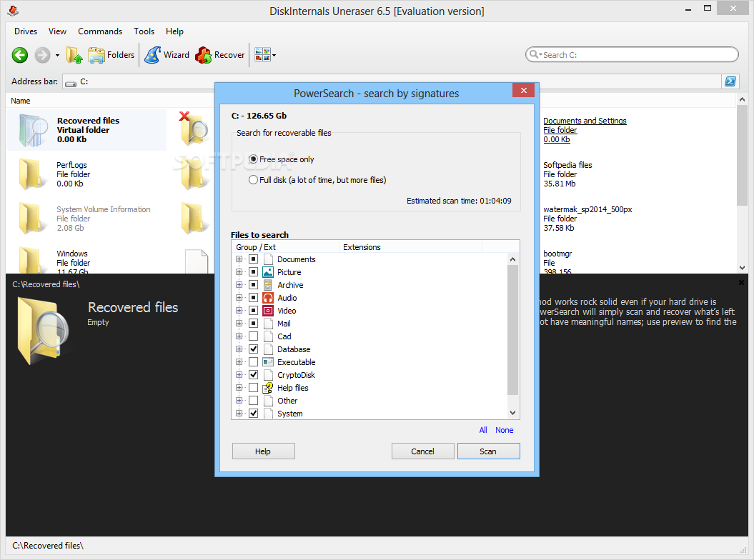The width and height of the screenshot is (754, 560).
Task: Open the View menu
Action: point(57,31)
